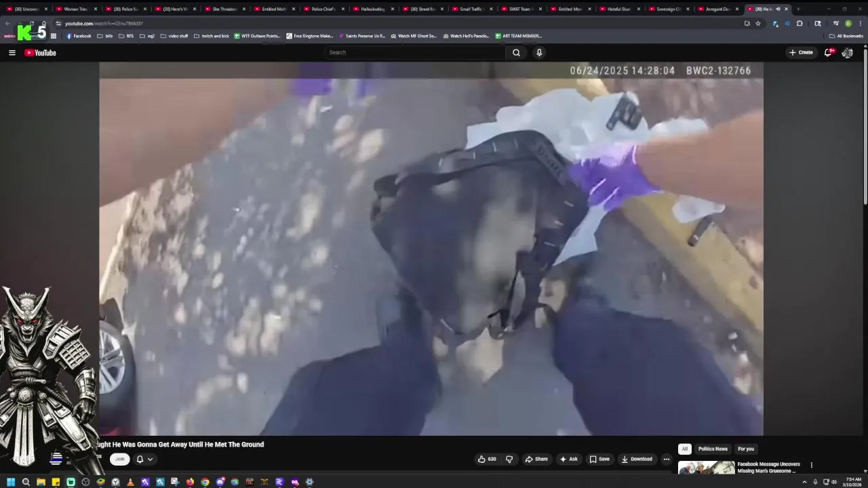Switch to the Police Chief's tab
Screen dimensions: 868x488
[x=323, y=9]
